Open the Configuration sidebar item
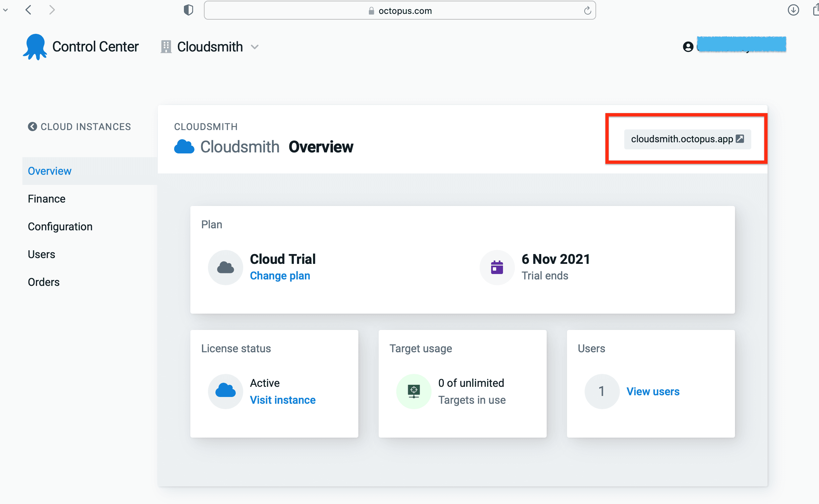Viewport: 819px width, 504px height. click(x=60, y=227)
